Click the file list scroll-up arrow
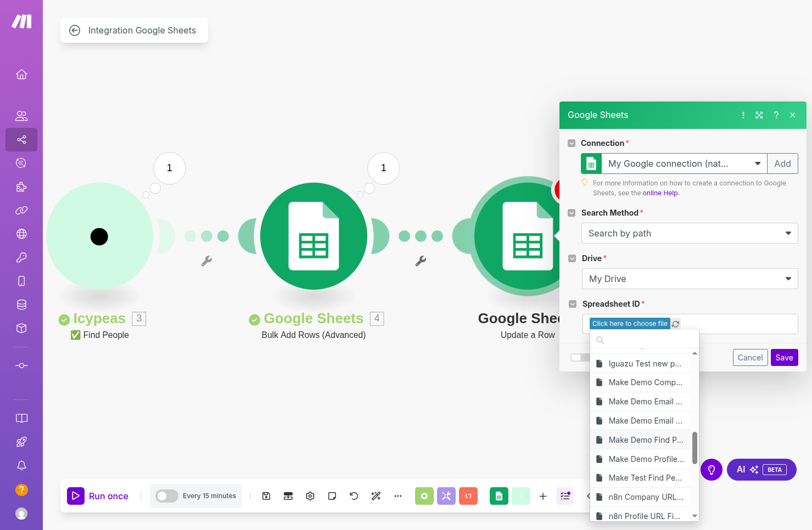This screenshot has width=812, height=530. click(695, 353)
